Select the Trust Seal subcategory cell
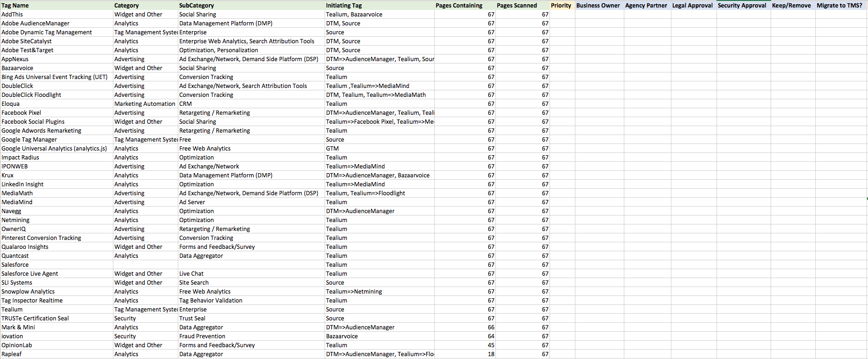Image resolution: width=868 pixels, height=359 pixels. click(x=251, y=318)
